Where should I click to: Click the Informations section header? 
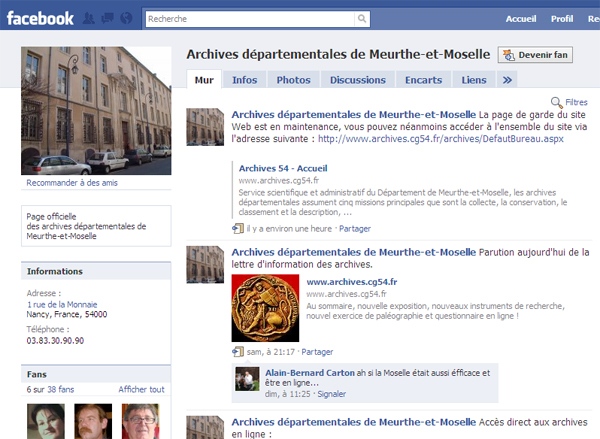[96, 271]
